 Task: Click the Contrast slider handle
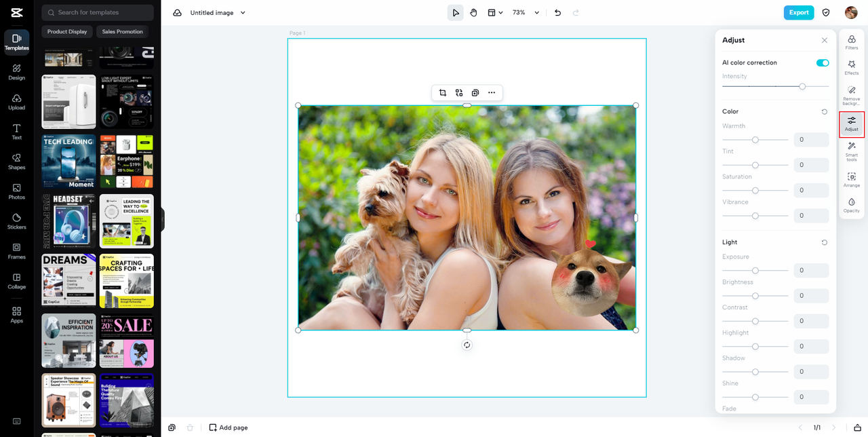pos(755,321)
